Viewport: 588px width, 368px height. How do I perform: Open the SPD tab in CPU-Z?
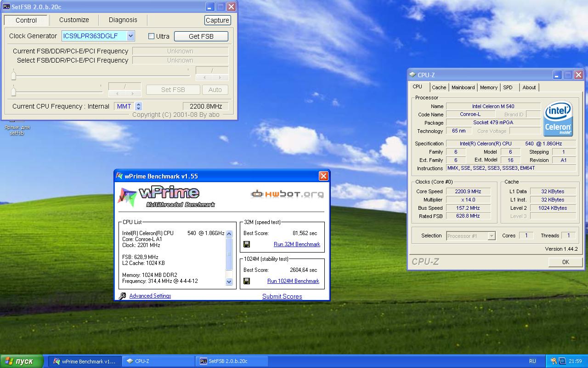point(508,87)
